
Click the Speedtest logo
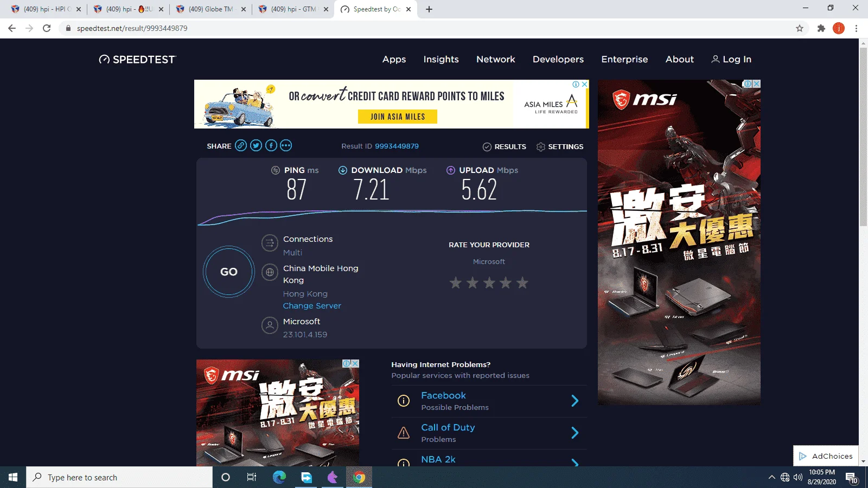coord(138,60)
